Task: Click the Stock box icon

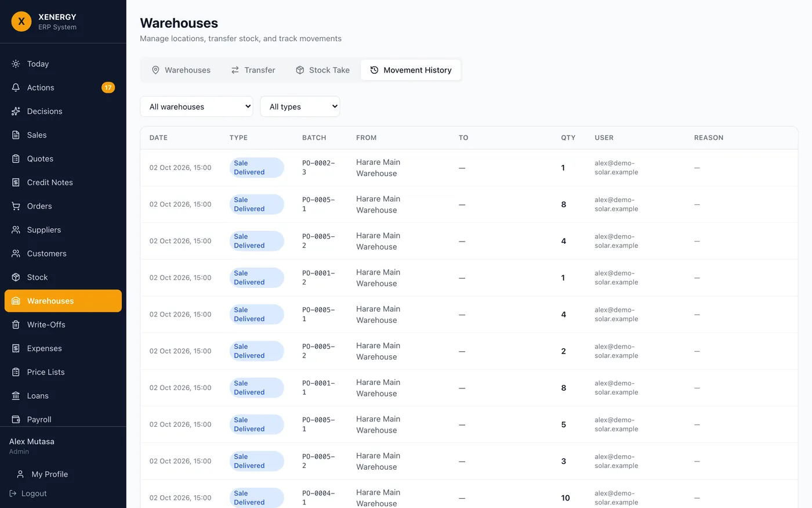Action: tap(16, 278)
